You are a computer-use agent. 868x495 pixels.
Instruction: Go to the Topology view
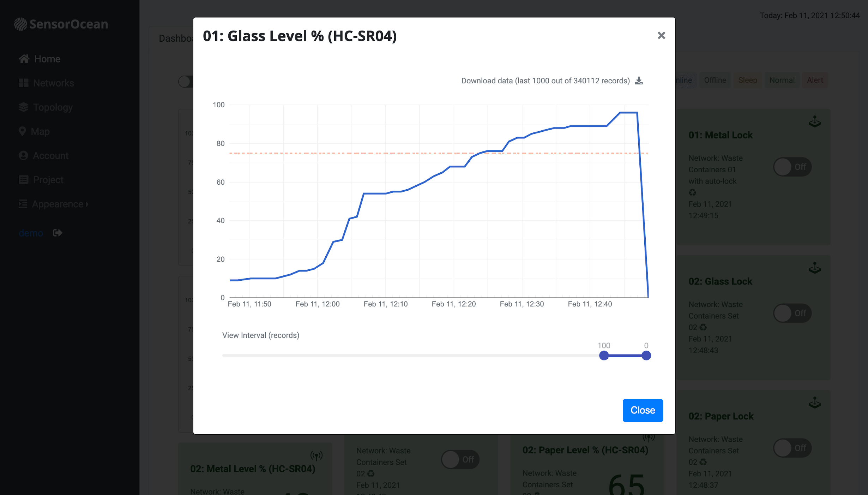pos(53,107)
